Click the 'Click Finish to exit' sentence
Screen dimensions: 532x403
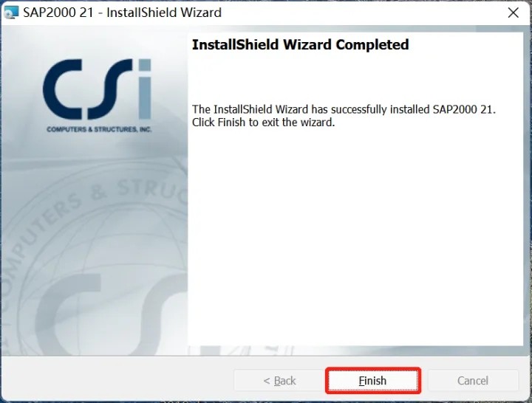(263, 123)
